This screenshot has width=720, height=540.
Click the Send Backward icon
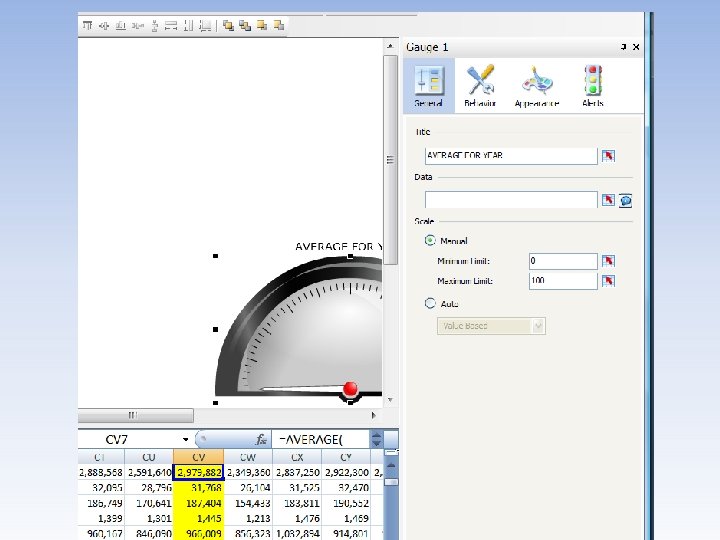[279, 25]
